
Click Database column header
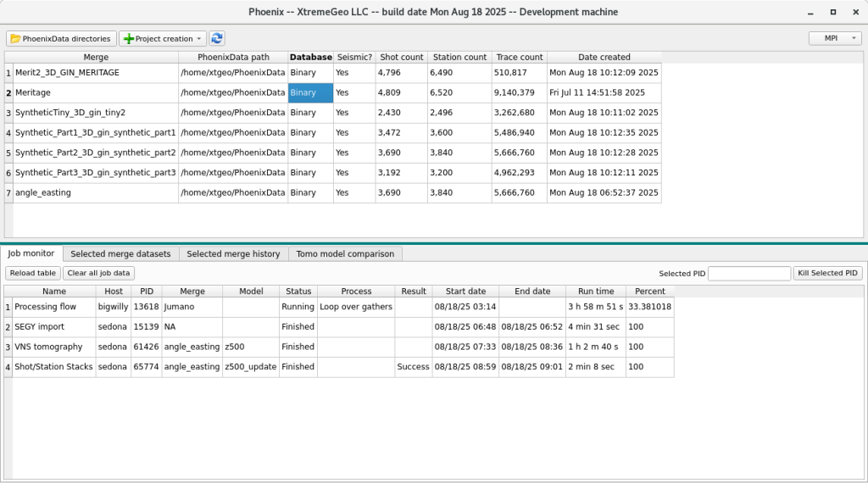tap(310, 57)
